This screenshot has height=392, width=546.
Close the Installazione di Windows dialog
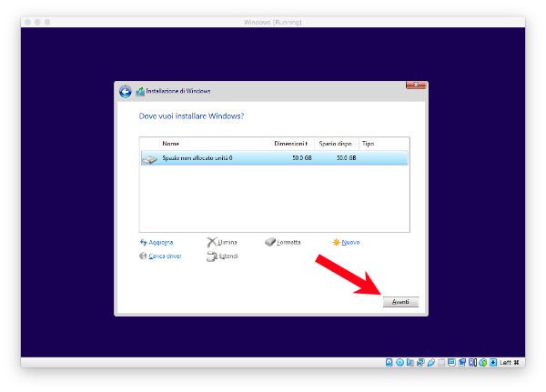(416, 85)
